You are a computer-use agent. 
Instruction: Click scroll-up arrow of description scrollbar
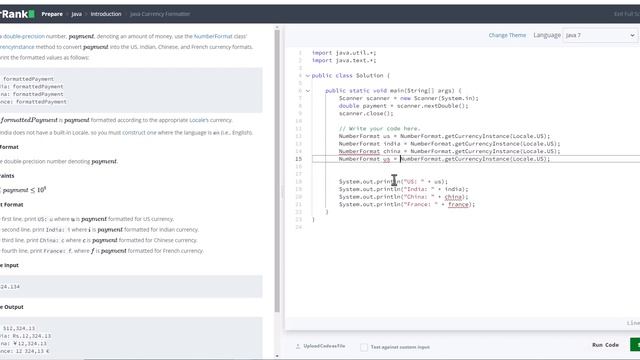pos(277,27)
